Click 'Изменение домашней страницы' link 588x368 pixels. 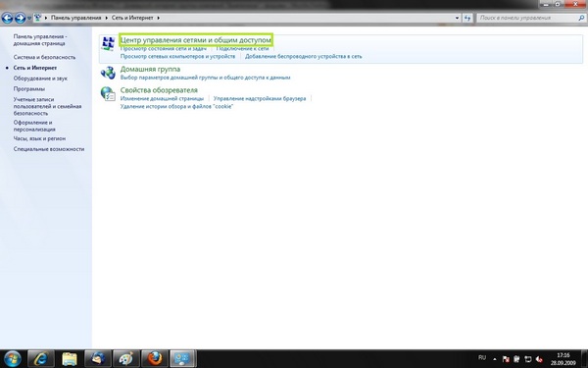click(x=162, y=98)
